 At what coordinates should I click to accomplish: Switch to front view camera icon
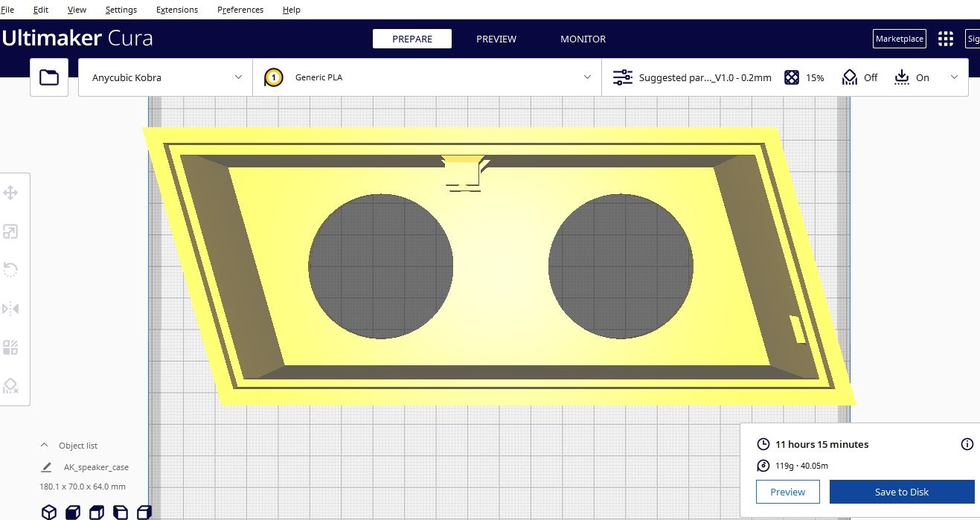pyautogui.click(x=73, y=512)
